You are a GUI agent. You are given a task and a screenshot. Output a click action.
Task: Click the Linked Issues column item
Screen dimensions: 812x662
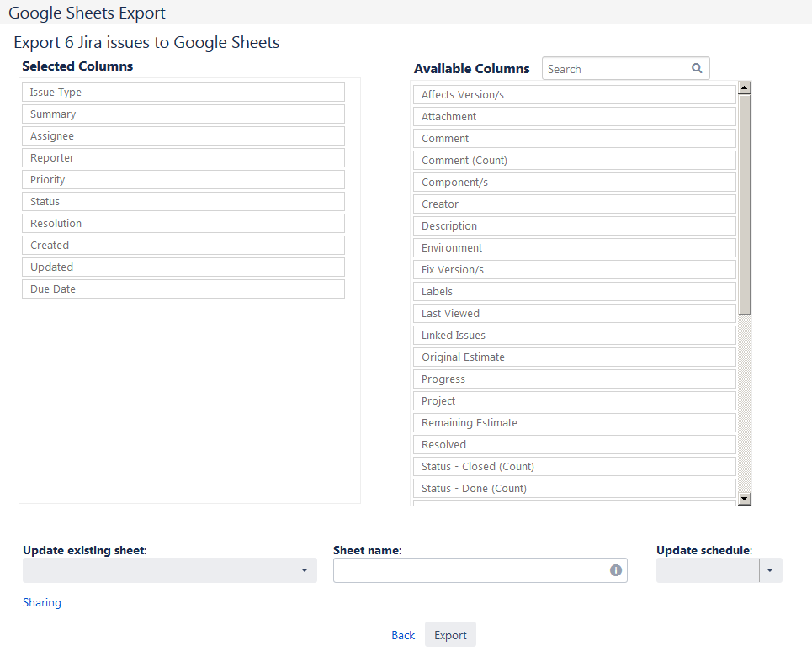[575, 336]
